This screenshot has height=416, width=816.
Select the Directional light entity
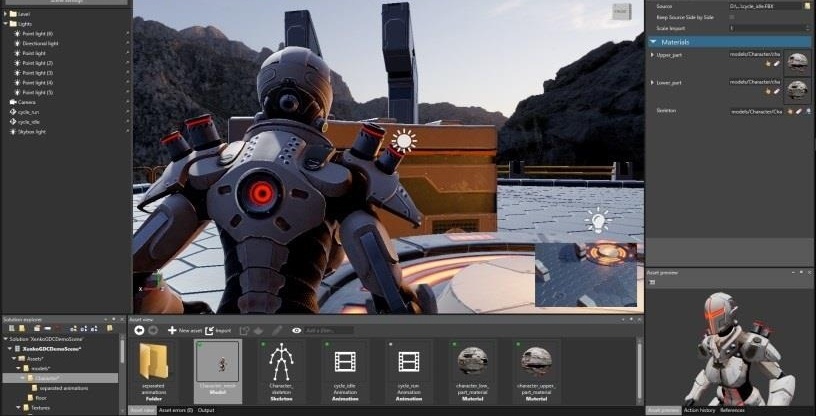click(x=40, y=43)
